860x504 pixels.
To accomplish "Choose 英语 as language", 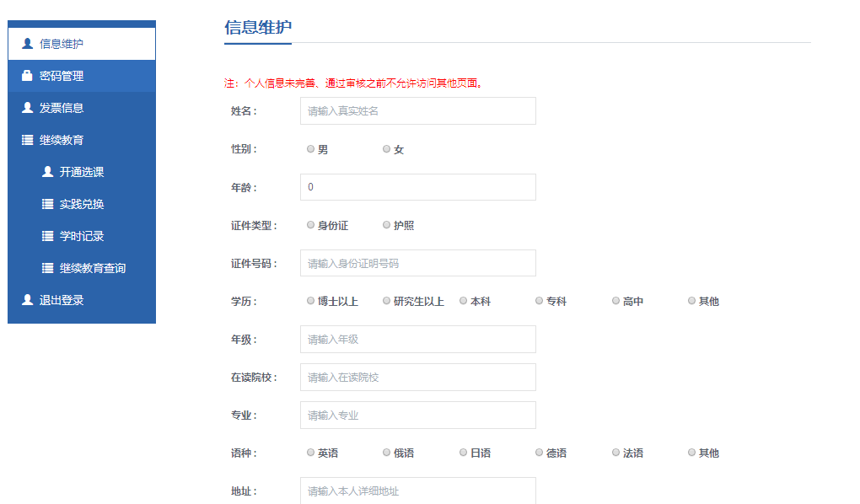I will pos(310,453).
